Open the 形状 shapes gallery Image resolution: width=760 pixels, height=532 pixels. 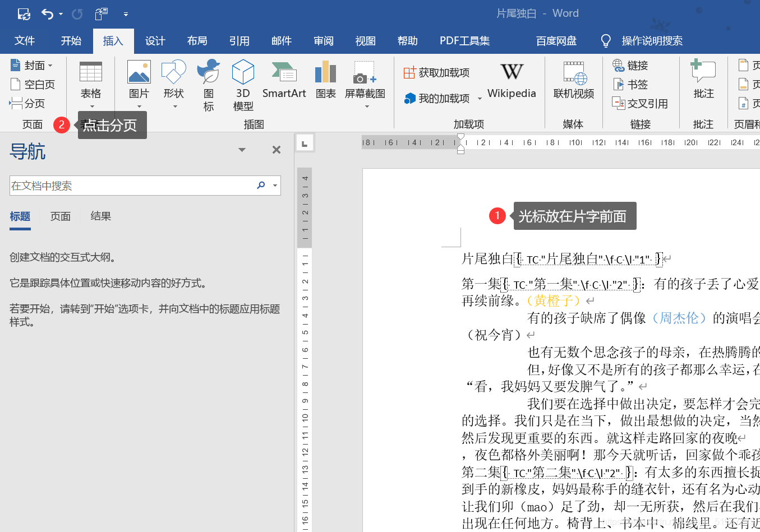click(x=174, y=85)
